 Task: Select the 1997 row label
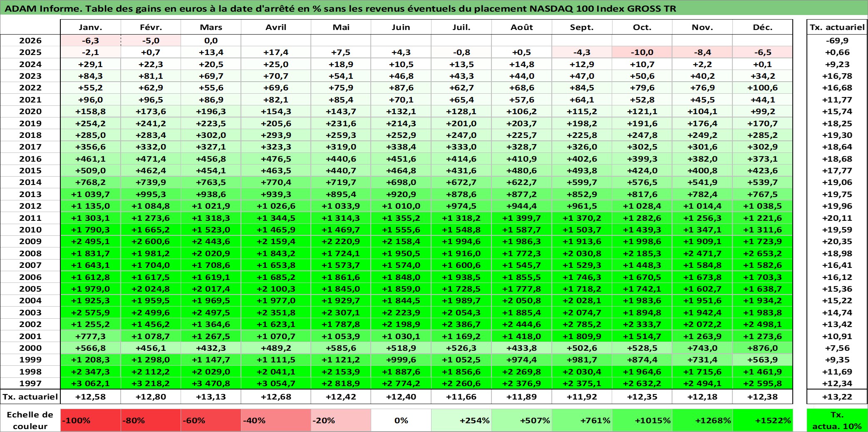(x=30, y=383)
